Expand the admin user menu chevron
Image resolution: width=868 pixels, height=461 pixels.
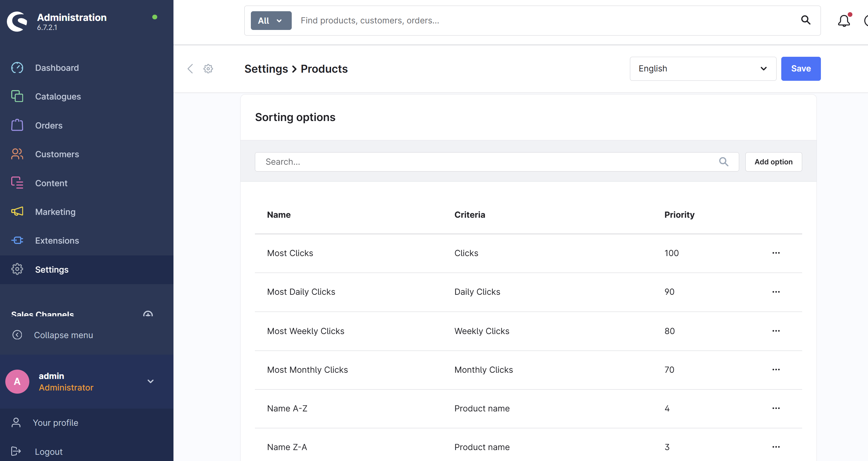pos(151,381)
